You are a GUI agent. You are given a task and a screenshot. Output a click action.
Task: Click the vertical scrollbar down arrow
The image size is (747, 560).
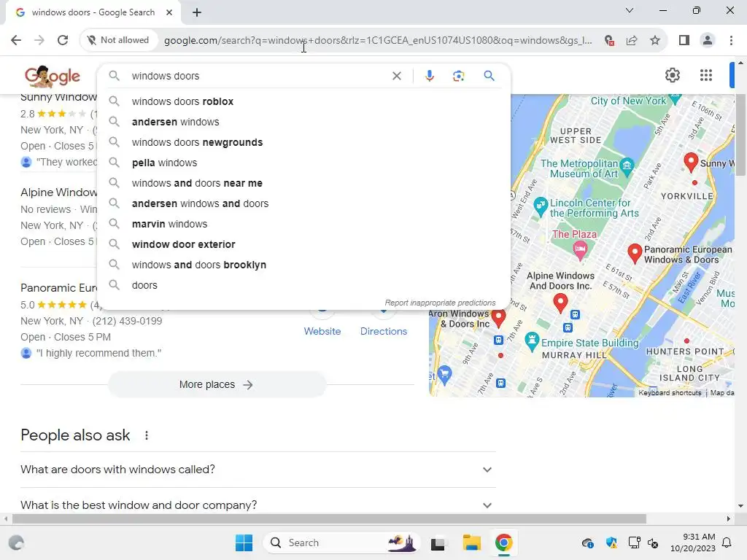(740, 506)
